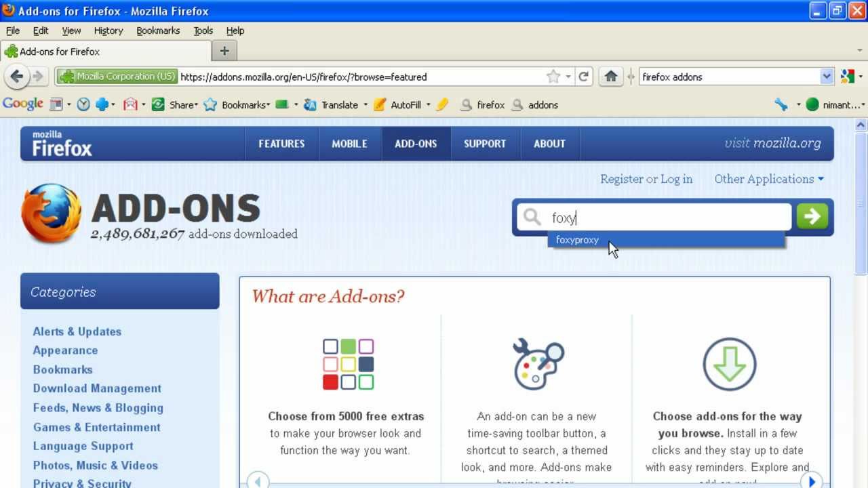This screenshot has width=868, height=488.
Task: Click the clock icon on Google toolbar
Action: [83, 104]
